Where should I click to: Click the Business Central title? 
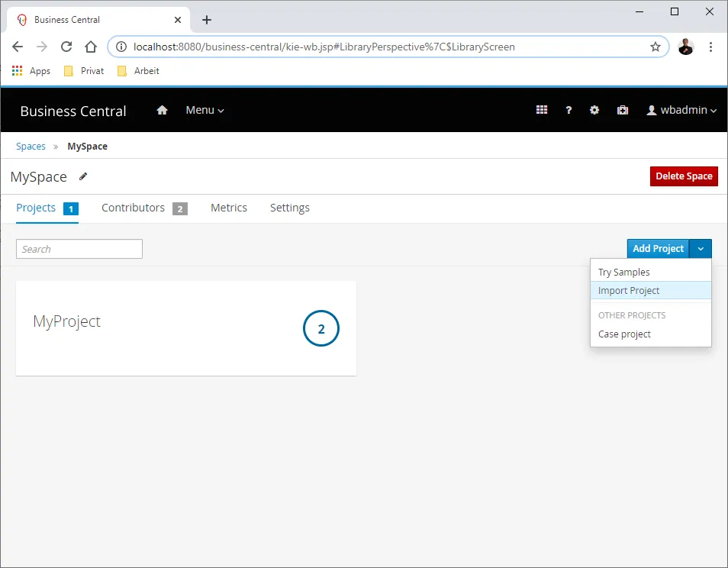point(73,111)
